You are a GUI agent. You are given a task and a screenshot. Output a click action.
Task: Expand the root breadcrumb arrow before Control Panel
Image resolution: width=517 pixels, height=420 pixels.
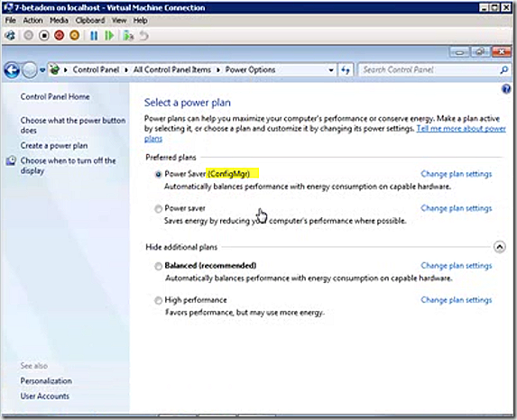pos(66,69)
